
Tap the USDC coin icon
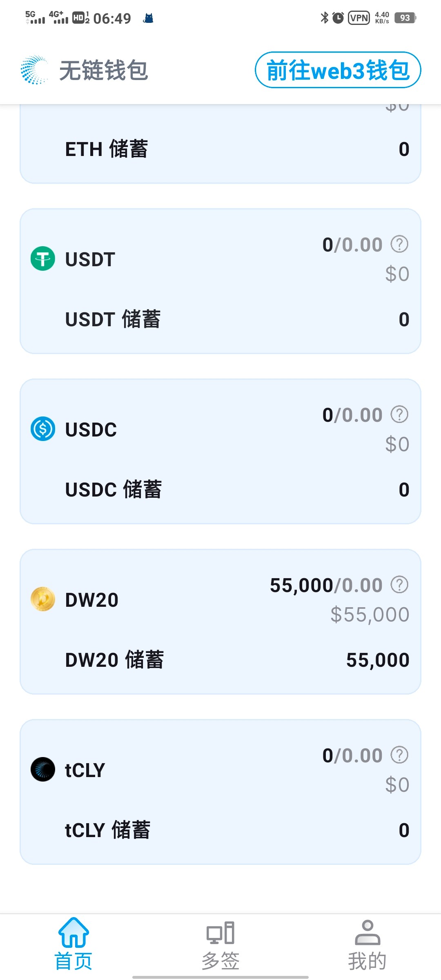pos(43,429)
